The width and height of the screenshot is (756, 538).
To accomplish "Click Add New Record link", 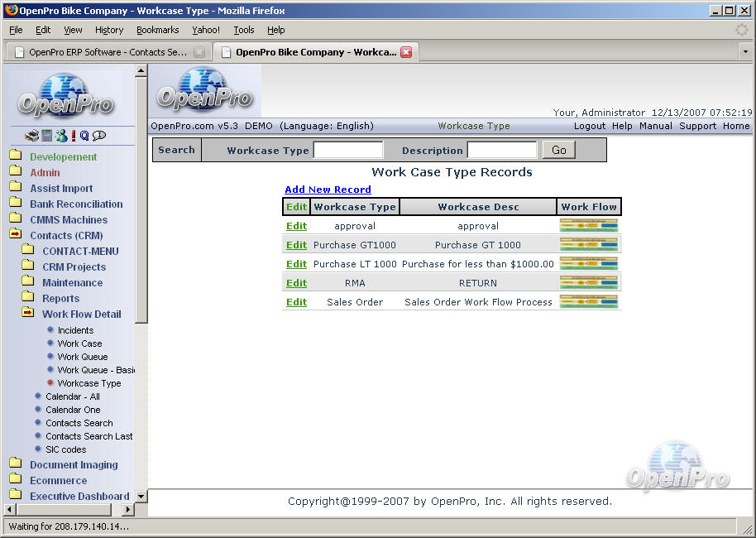I will (x=328, y=190).
